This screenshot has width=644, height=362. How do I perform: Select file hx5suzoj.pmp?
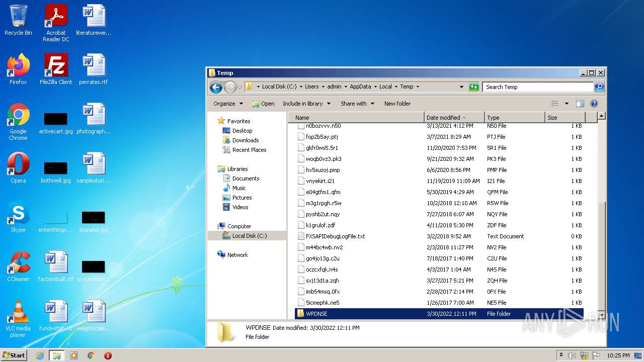pos(439,170)
